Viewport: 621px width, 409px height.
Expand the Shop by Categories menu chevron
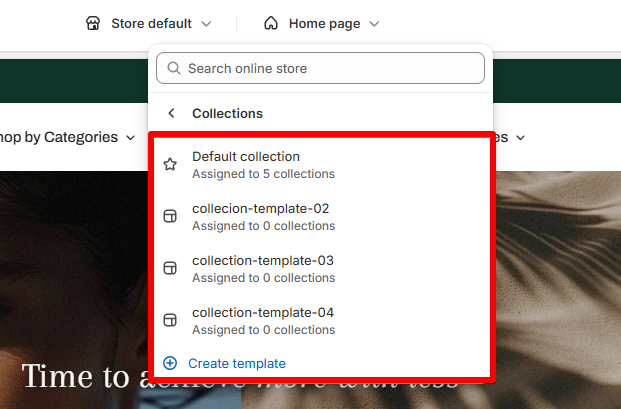click(130, 138)
